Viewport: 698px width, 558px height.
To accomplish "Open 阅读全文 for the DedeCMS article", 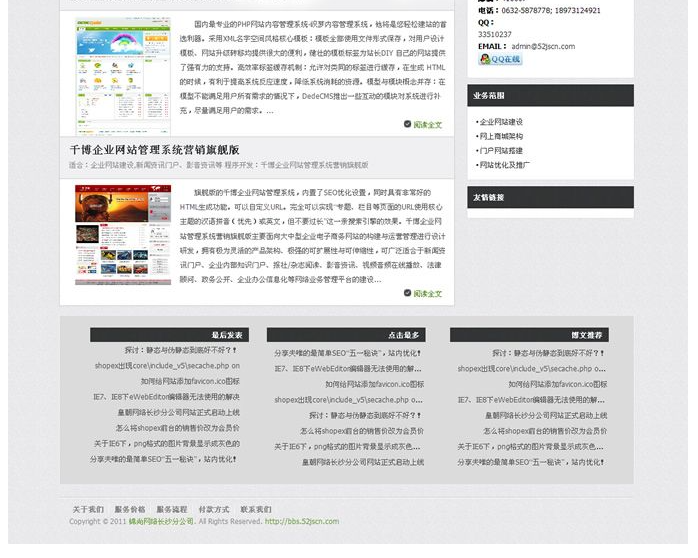I will (x=427, y=125).
